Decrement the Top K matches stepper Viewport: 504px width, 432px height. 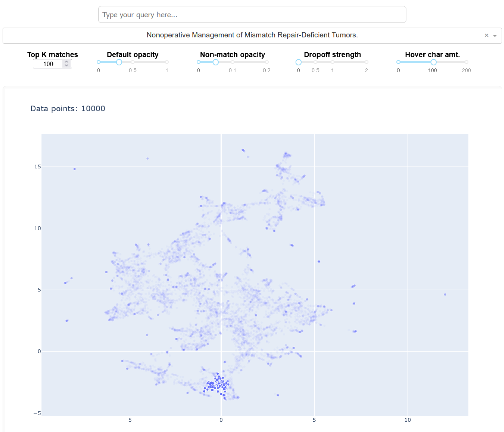[66, 65]
